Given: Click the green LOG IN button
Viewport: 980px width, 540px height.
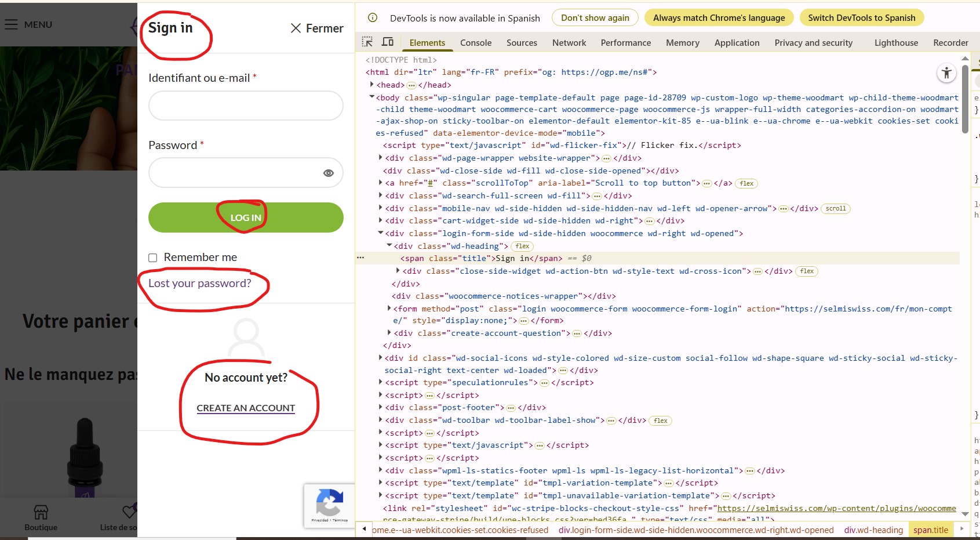Looking at the screenshot, I should 246,218.
